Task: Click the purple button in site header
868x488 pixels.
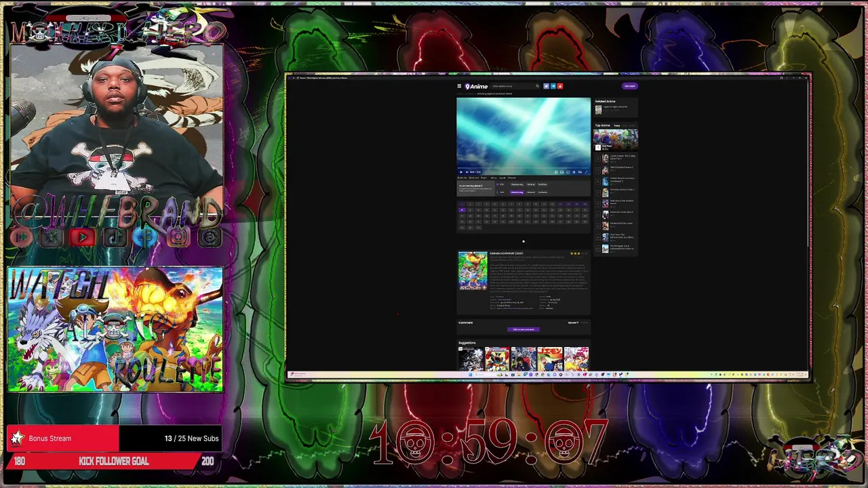Action: tap(630, 86)
